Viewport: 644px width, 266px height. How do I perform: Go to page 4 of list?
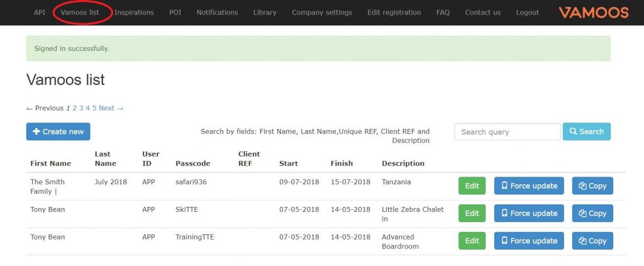(88, 108)
